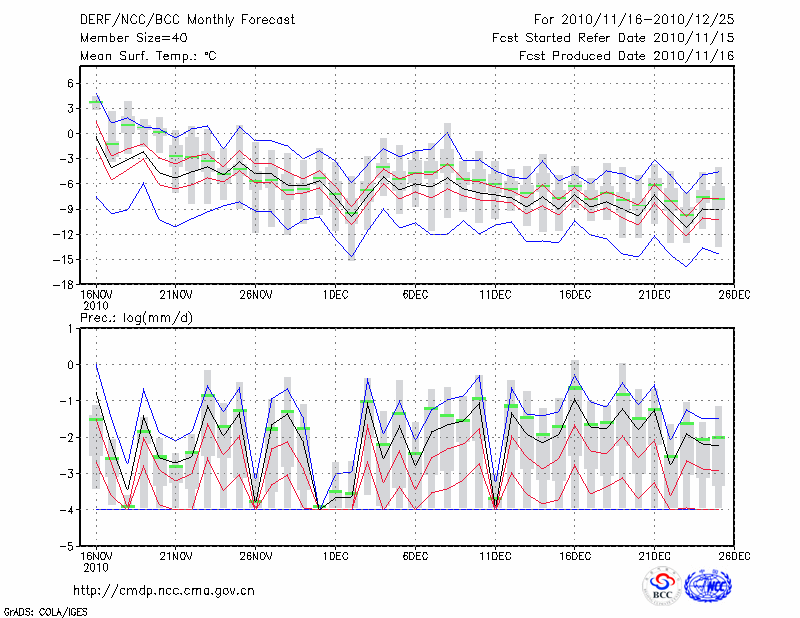Image resolution: width=800 pixels, height=618 pixels.
Task: Click the BCC logo icon
Action: (662, 588)
